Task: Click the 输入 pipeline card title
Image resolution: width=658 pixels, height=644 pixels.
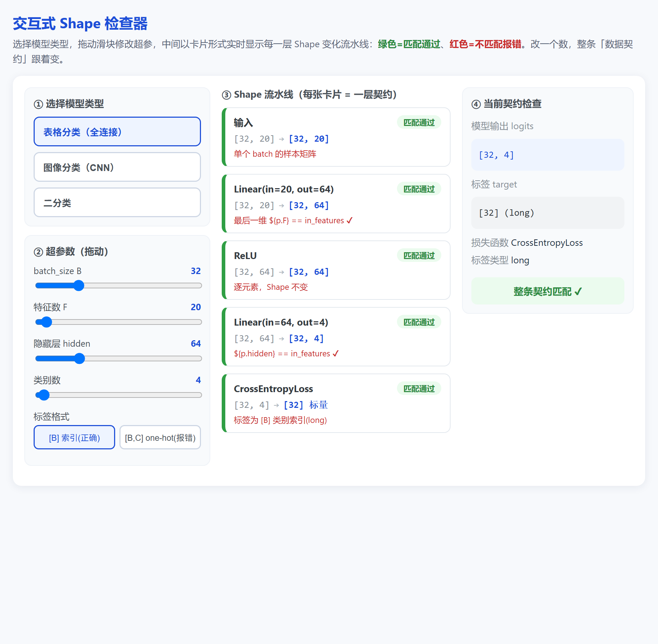Action: click(244, 123)
